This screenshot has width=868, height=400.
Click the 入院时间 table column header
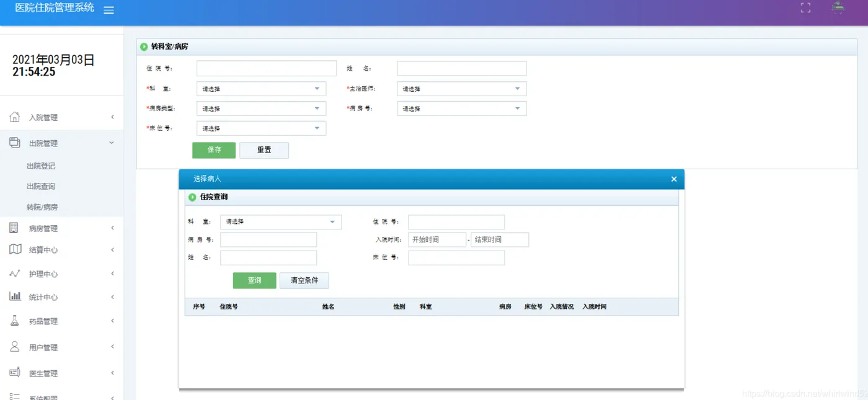[x=595, y=307]
